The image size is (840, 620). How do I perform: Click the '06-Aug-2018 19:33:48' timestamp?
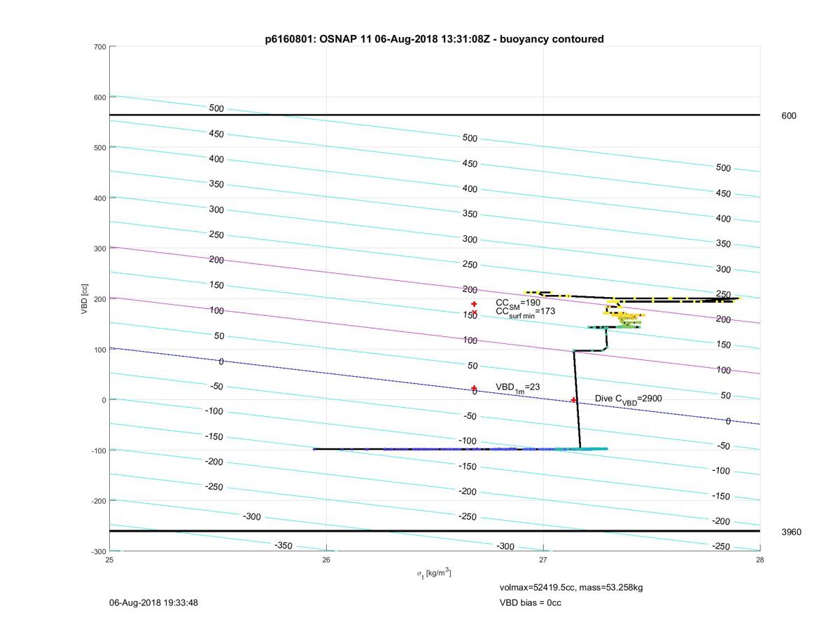point(153,602)
